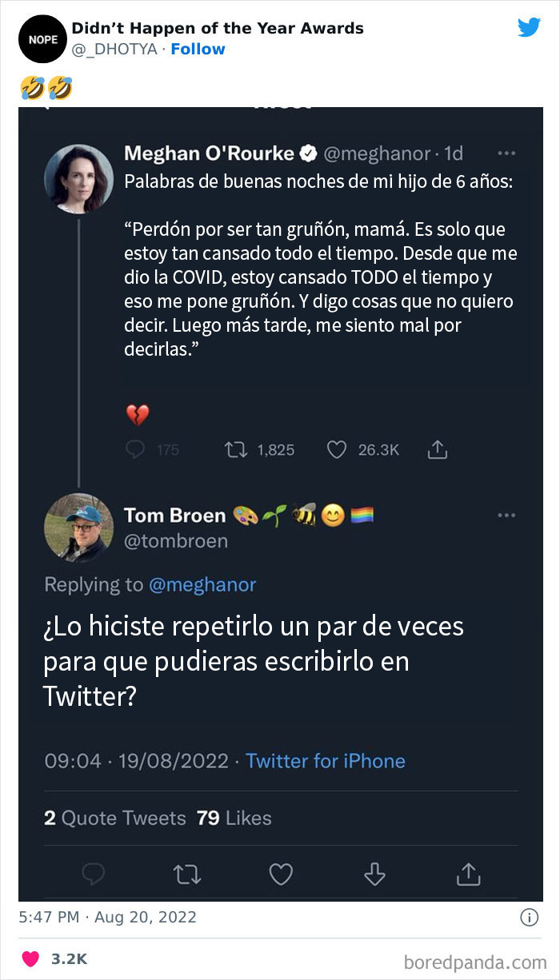Click the Twitter for iPhone link
Screen dimensions: 560x980
[326, 760]
